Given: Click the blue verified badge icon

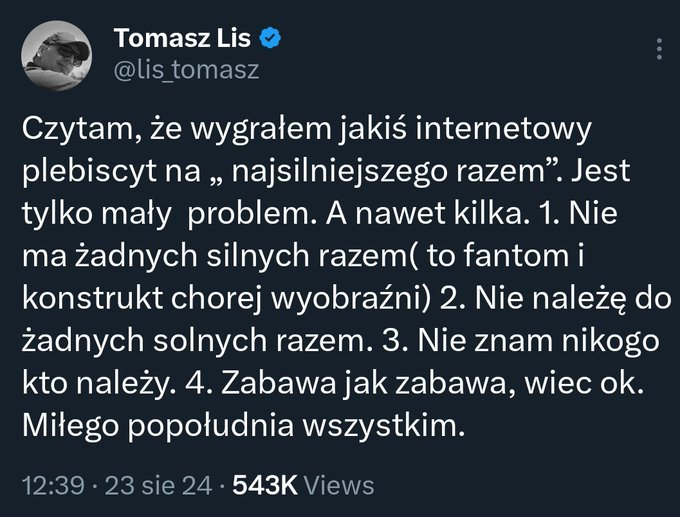Looking at the screenshot, I should coord(271,39).
